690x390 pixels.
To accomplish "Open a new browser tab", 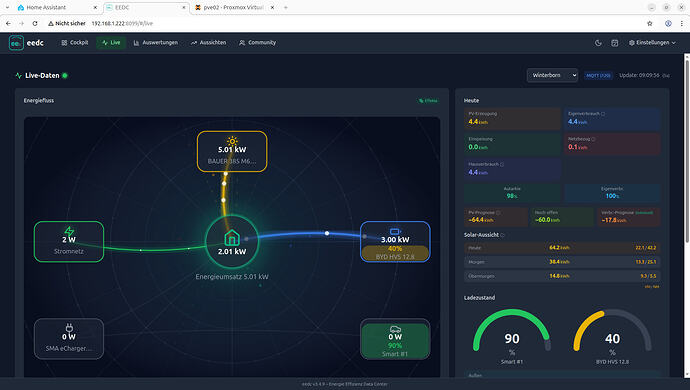I will (286, 7).
